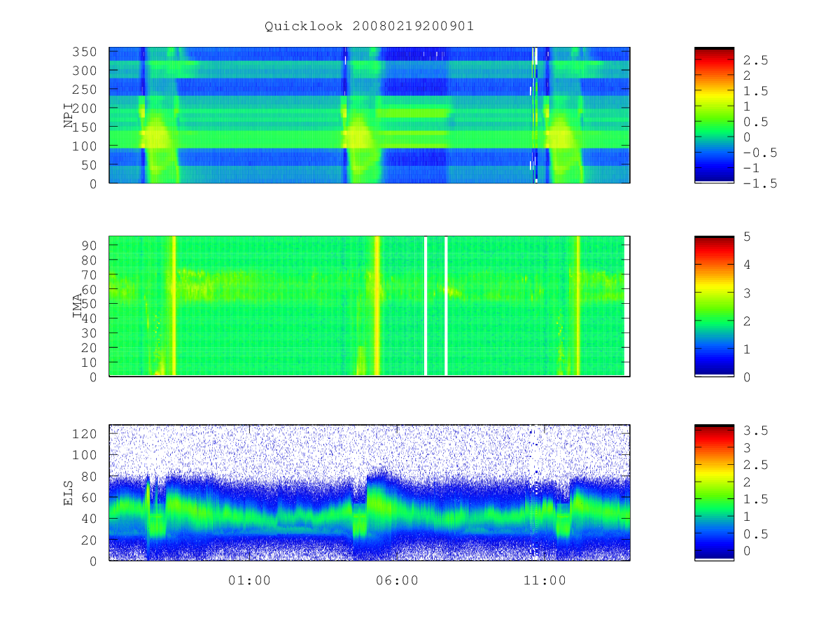
Task: Click the 06:00 time tick label
Action: 398,580
